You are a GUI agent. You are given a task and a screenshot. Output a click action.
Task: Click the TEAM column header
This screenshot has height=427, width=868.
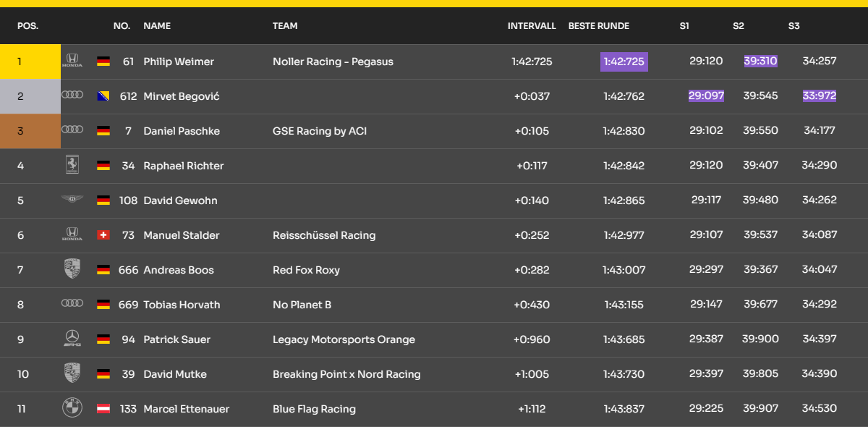[x=285, y=26]
